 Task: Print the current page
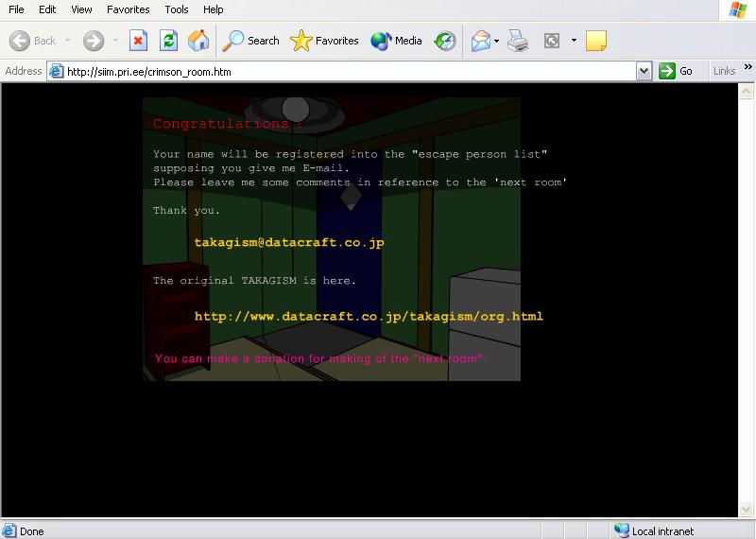coord(518,41)
